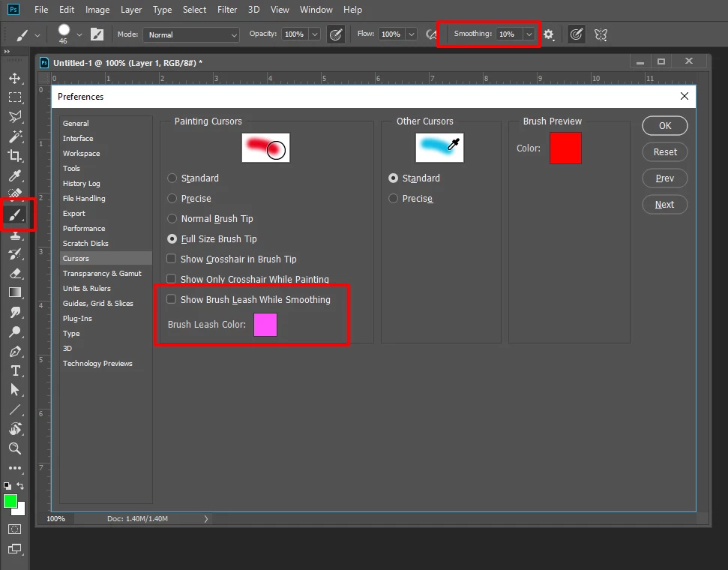Open the tool preset picker arrow

[37, 35]
